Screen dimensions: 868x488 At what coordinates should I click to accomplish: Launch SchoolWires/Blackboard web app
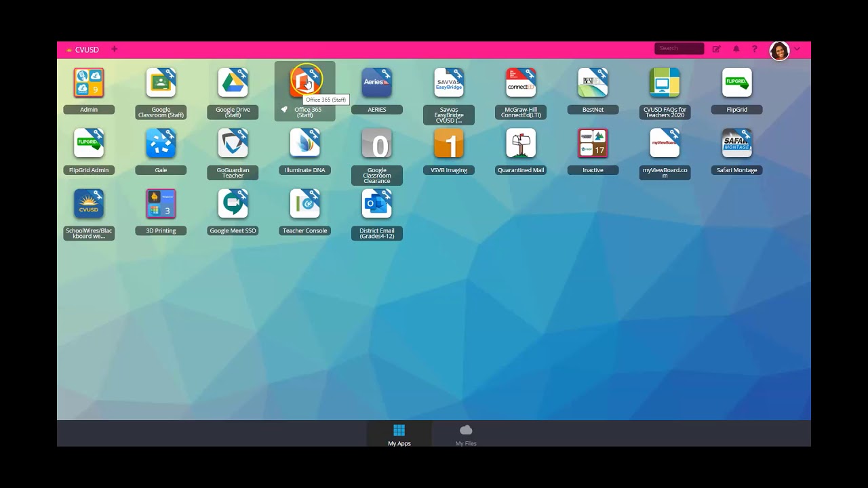pyautogui.click(x=89, y=203)
